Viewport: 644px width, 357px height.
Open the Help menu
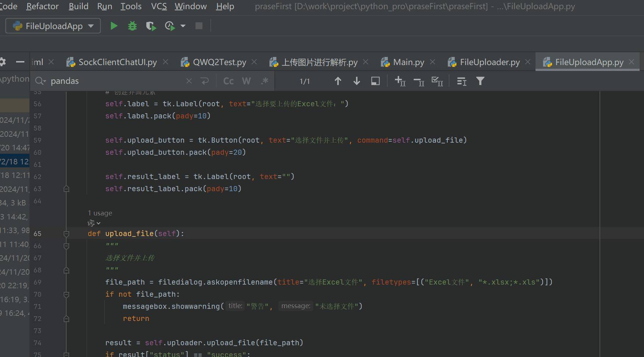[225, 6]
